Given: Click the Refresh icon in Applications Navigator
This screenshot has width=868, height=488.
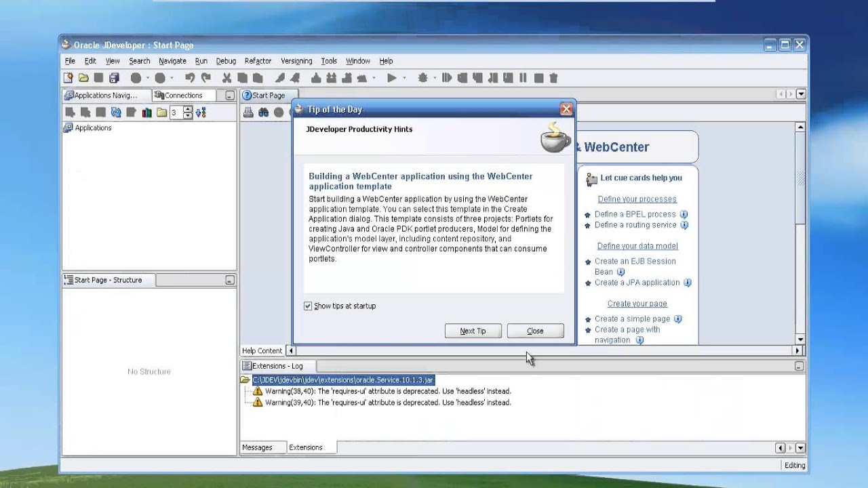Looking at the screenshot, I should (x=115, y=113).
